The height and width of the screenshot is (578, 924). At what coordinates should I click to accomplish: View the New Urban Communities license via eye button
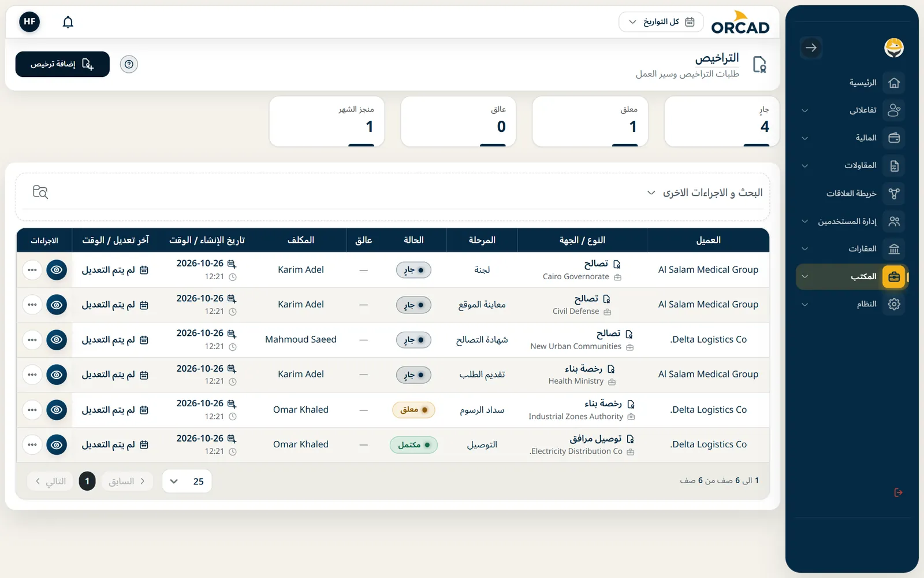[x=57, y=340]
